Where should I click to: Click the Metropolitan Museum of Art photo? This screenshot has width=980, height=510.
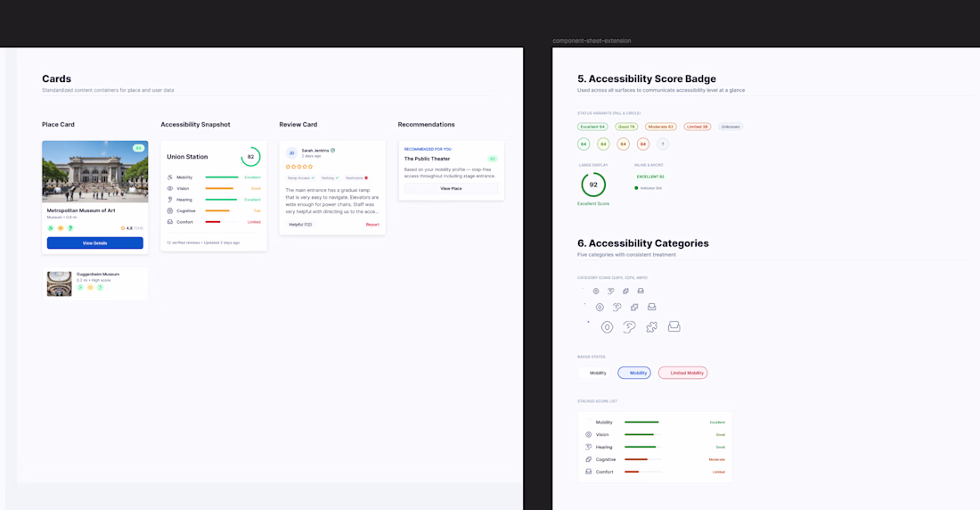pyautogui.click(x=95, y=171)
